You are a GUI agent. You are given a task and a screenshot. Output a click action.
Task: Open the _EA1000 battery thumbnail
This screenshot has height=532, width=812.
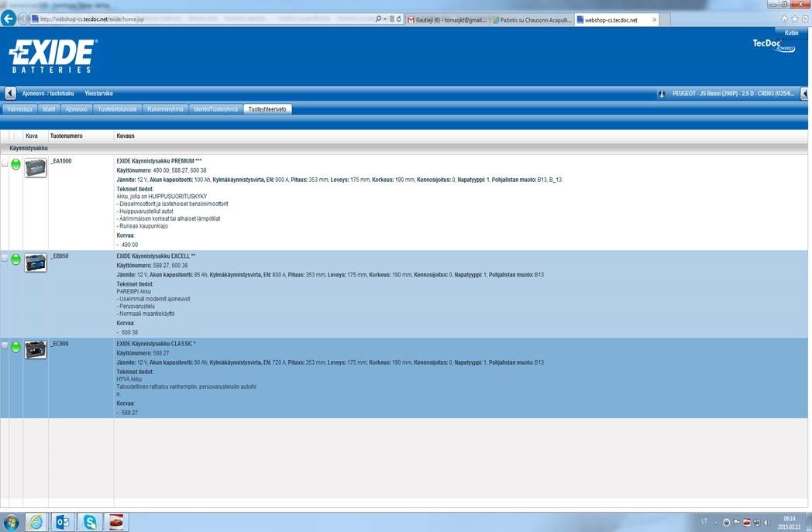point(36,168)
